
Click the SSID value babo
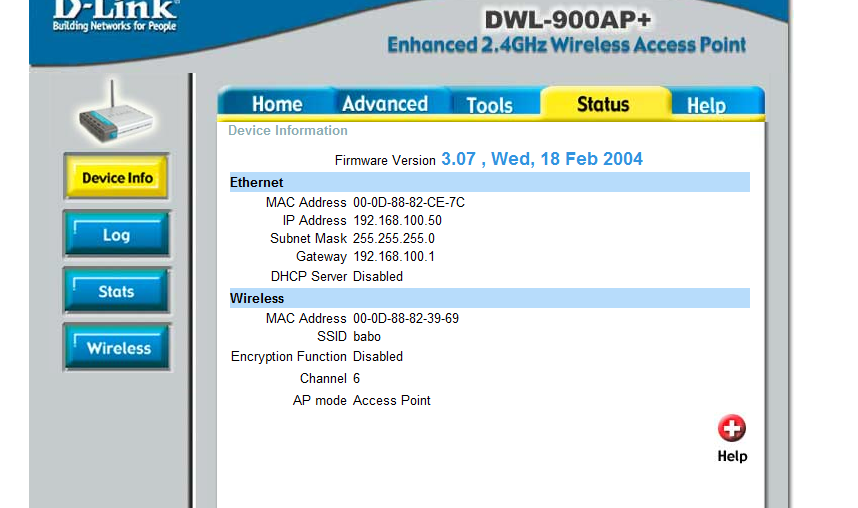click(367, 337)
